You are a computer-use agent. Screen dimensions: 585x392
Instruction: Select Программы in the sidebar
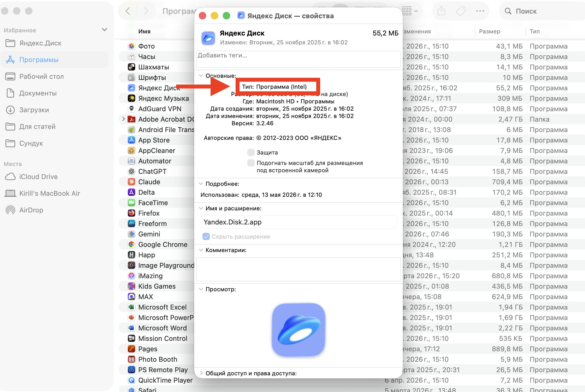point(54,60)
